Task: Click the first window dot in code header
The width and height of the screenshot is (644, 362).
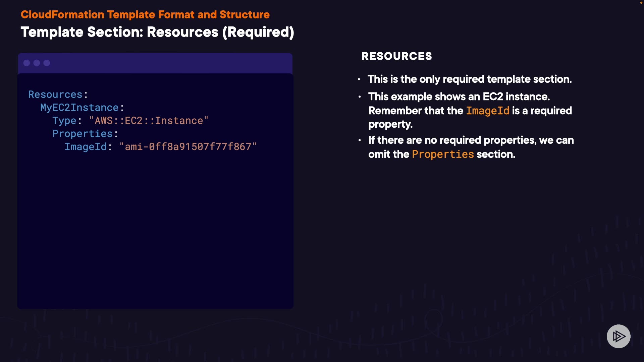Action: (27, 63)
